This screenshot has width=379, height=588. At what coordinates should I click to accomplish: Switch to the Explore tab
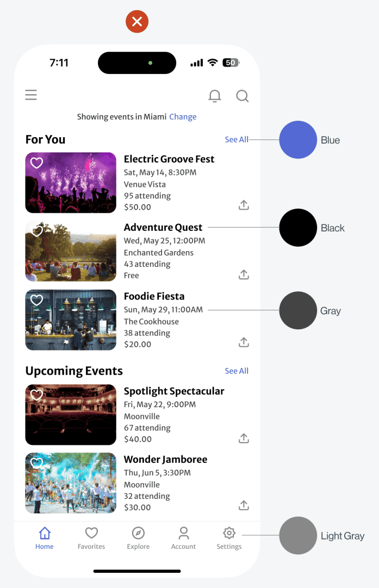tap(138, 538)
